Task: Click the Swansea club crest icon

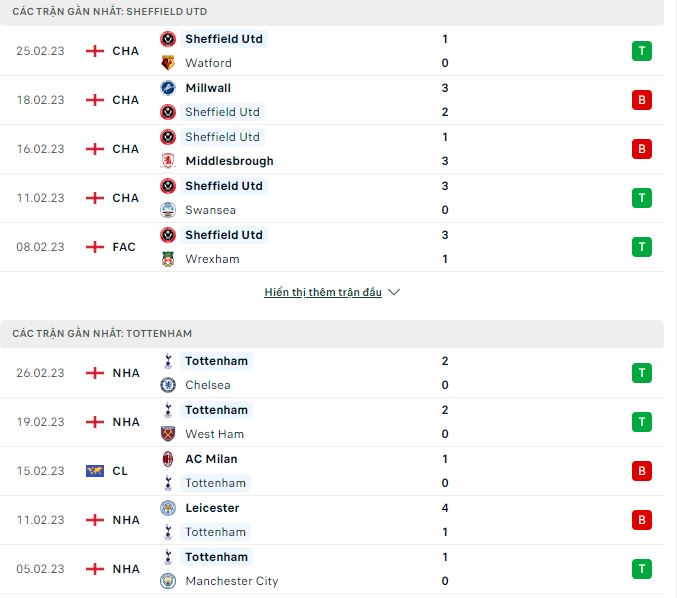Action: pyautogui.click(x=168, y=210)
